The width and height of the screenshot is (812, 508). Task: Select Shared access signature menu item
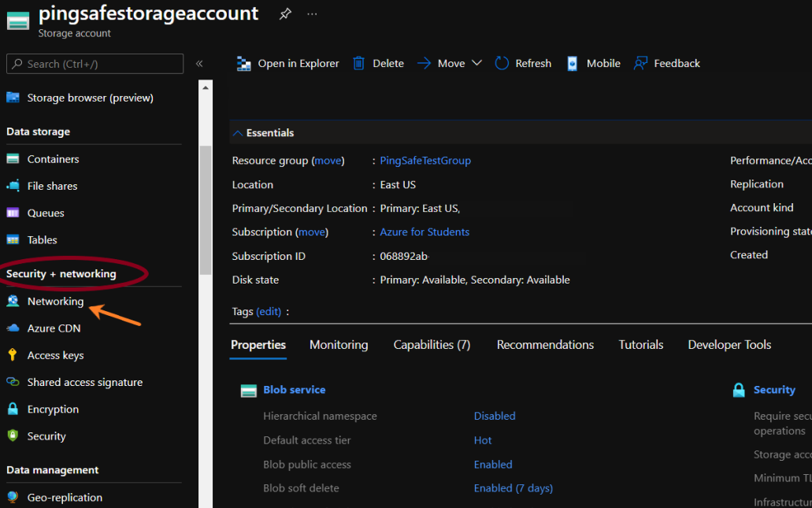pyautogui.click(x=85, y=383)
